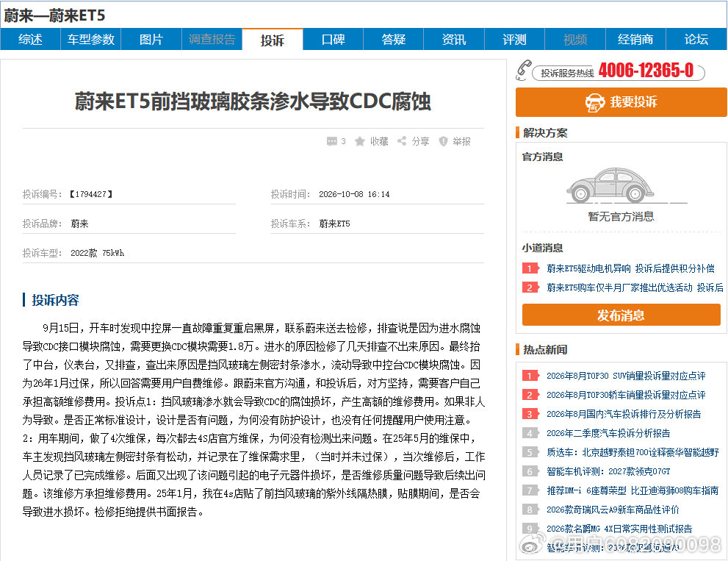The height and width of the screenshot is (561, 728).
Task: Open the 2026年8月国内汽车投诉排行 news link
Action: (x=624, y=414)
